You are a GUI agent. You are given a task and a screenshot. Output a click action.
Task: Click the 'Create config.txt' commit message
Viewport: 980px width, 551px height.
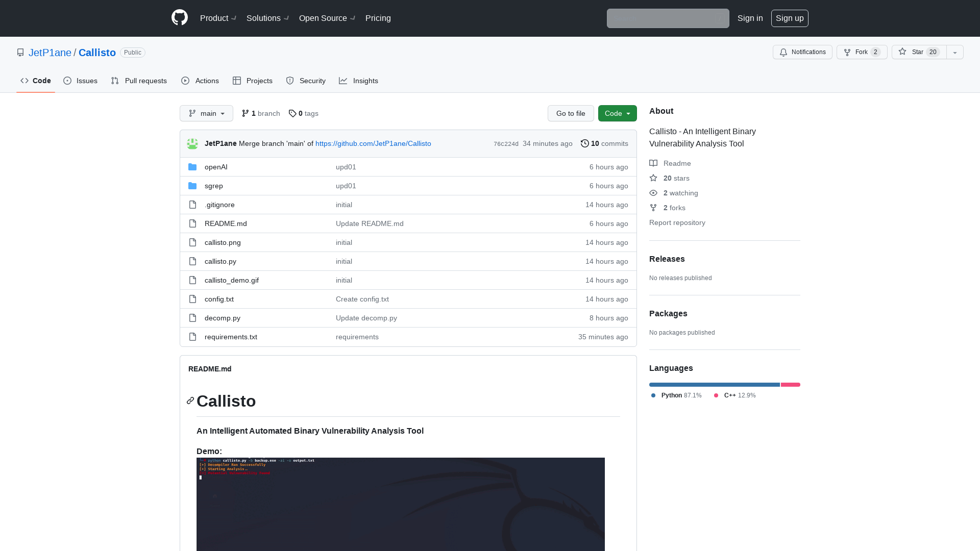pyautogui.click(x=362, y=299)
